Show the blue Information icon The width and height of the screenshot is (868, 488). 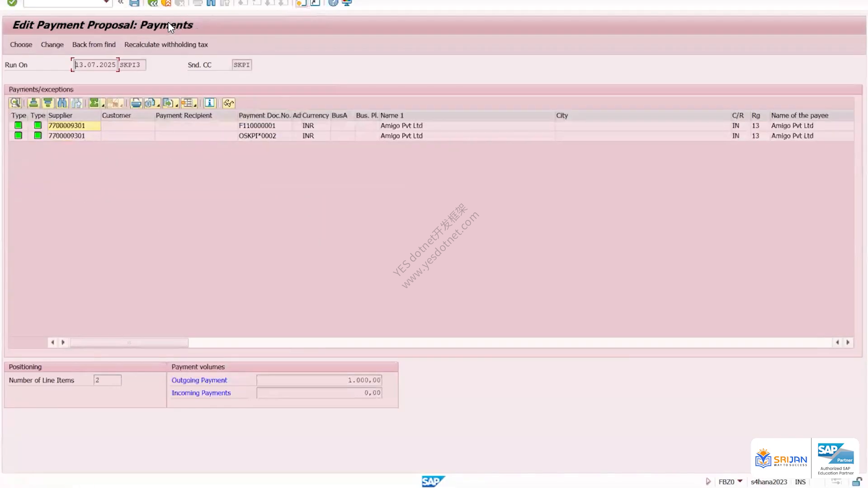click(209, 103)
